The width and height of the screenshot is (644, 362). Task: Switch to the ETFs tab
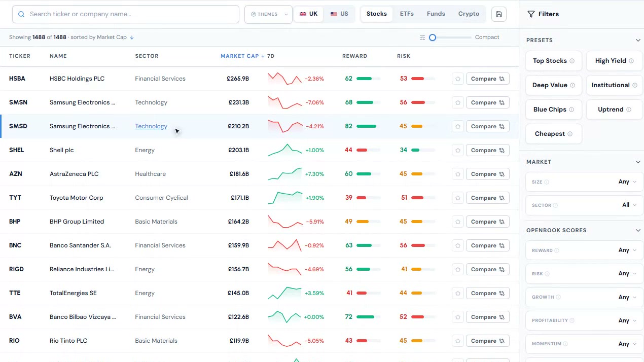click(407, 14)
